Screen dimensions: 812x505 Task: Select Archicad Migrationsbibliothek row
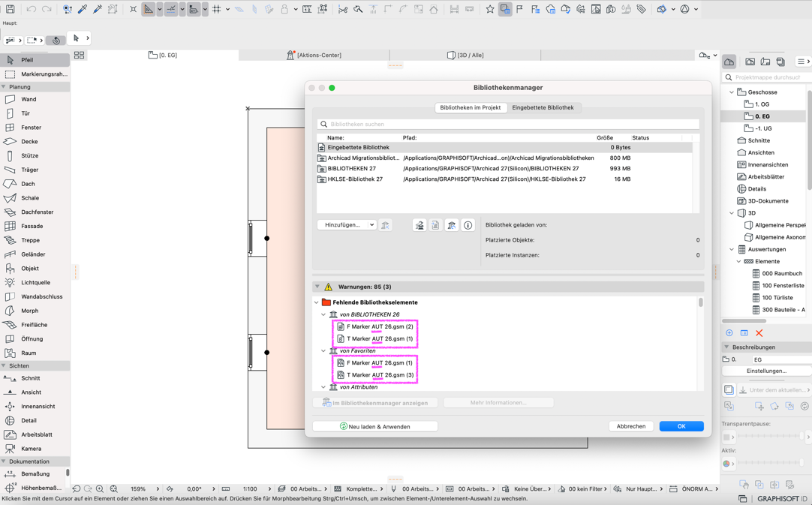(504, 158)
